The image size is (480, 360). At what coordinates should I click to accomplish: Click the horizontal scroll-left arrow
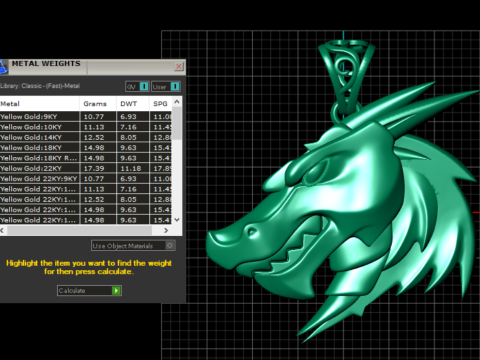click(x=2, y=230)
